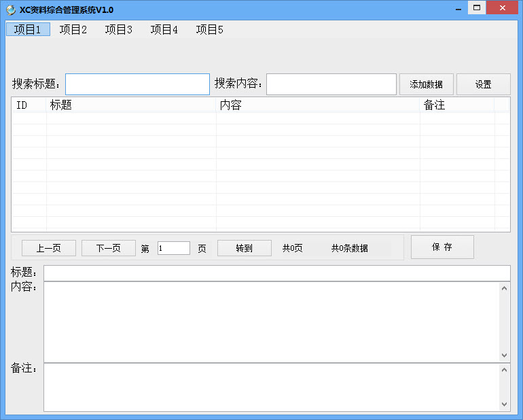Click the 标题 text input below pagination
Viewport: 523px width, 420px height.
coord(277,273)
